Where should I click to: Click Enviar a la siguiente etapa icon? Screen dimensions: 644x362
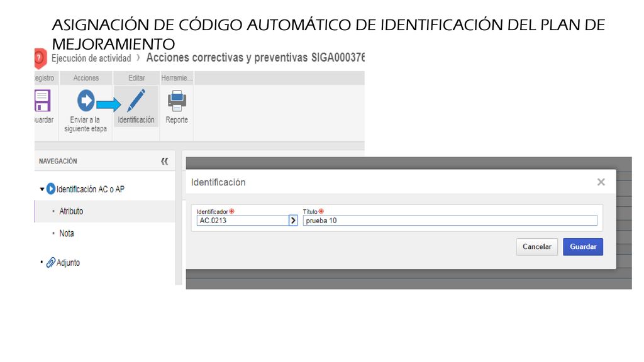click(86, 101)
